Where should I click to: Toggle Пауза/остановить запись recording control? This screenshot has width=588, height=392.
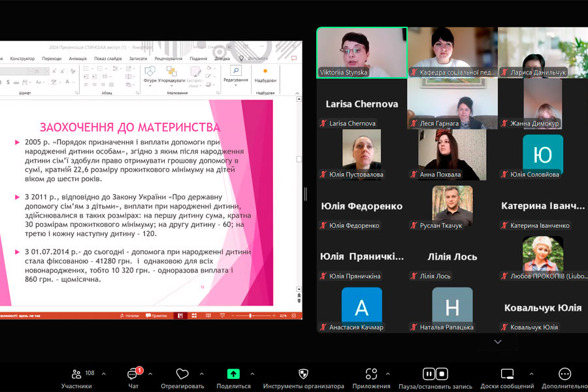pos(435,374)
